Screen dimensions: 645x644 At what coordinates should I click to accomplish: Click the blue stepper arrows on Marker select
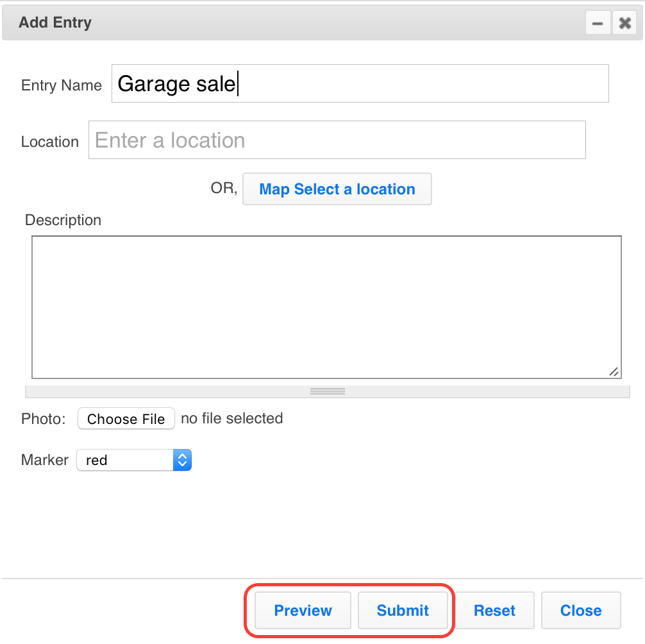click(182, 460)
